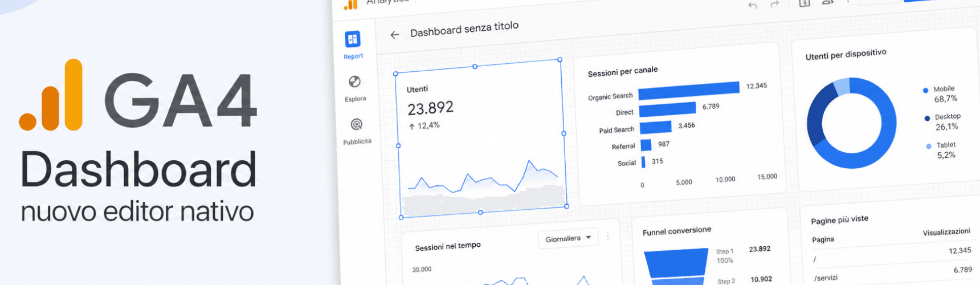Click the Referral bar
This screenshot has height=285, width=980.
tap(646, 145)
